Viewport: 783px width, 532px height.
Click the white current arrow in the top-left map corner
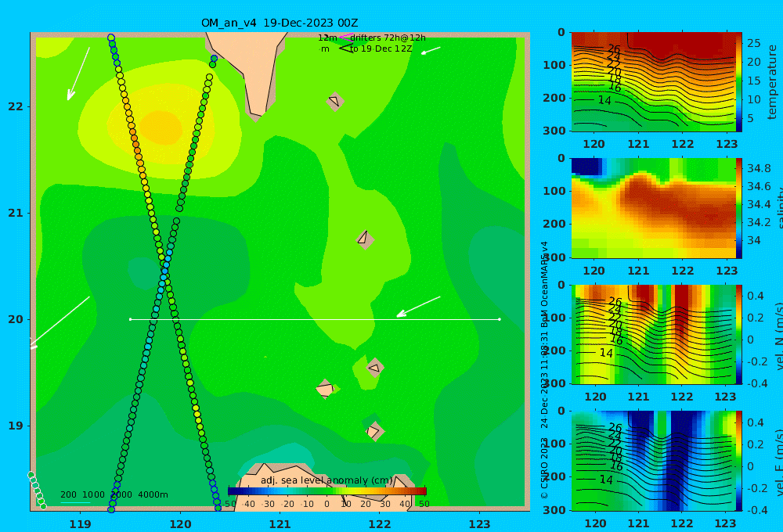click(x=78, y=74)
